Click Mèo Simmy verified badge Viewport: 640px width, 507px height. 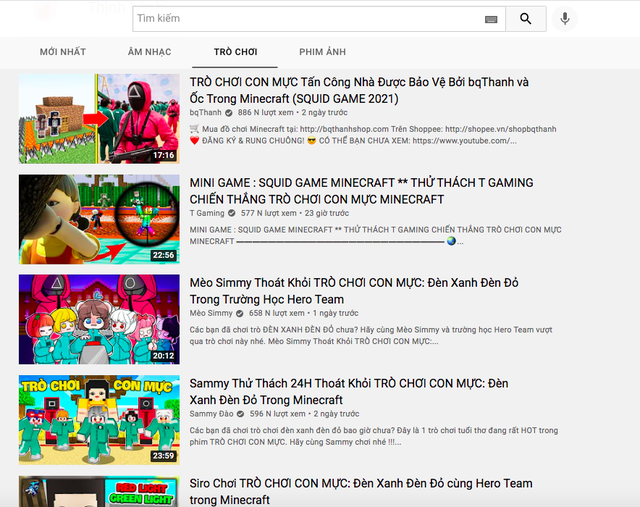coord(240,314)
